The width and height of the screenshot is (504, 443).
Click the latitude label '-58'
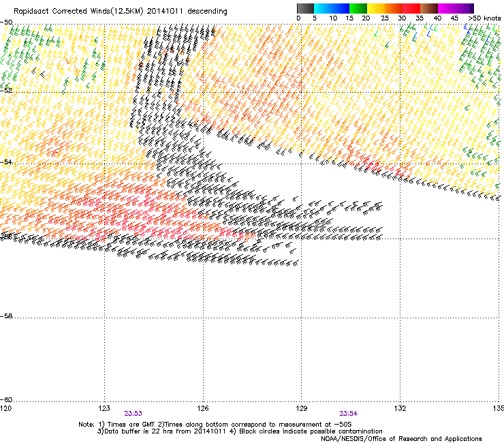click(x=6, y=316)
